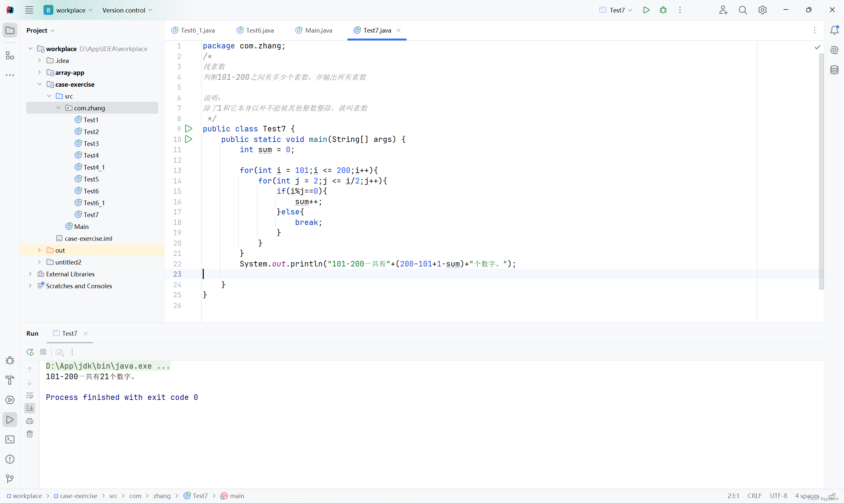Start debugging Test7 with bug icon
This screenshot has height=504, width=844.
[x=663, y=10]
